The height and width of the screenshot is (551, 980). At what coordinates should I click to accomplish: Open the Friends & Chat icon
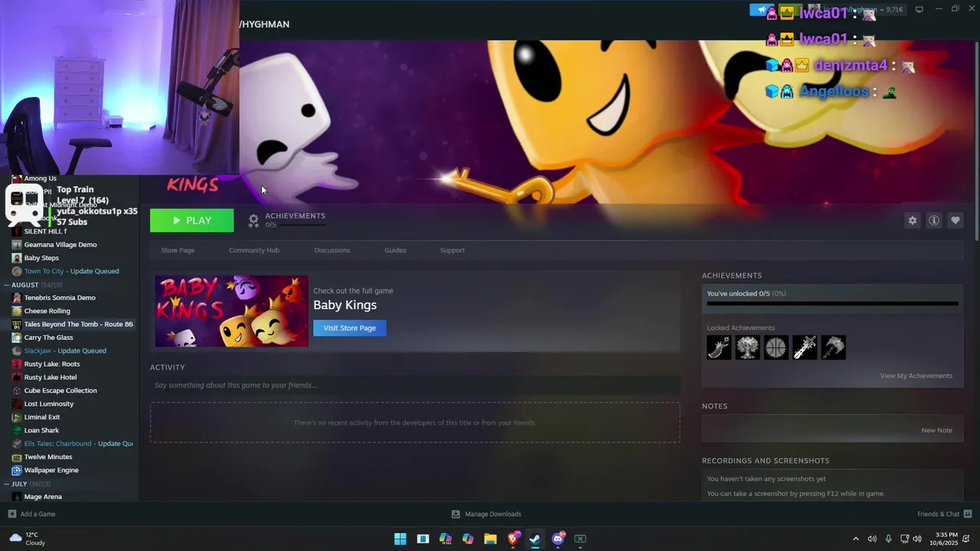click(x=968, y=514)
